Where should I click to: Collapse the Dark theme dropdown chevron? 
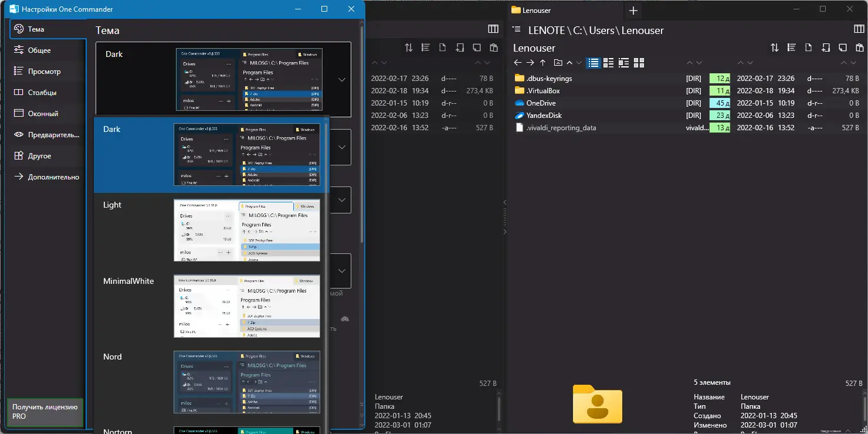tap(342, 79)
